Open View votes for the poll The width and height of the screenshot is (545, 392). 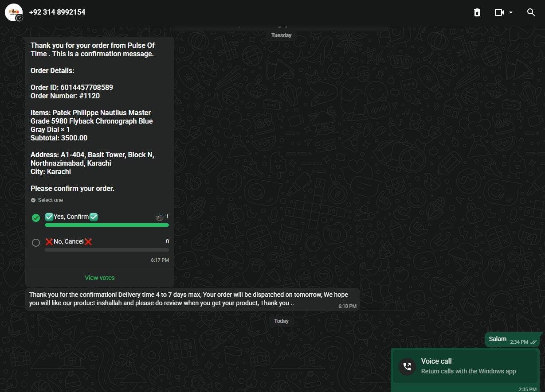[x=100, y=278]
